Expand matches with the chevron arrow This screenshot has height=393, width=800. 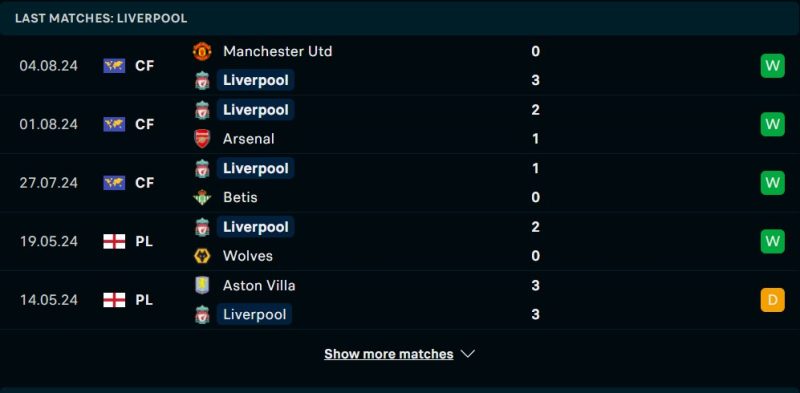tap(468, 354)
